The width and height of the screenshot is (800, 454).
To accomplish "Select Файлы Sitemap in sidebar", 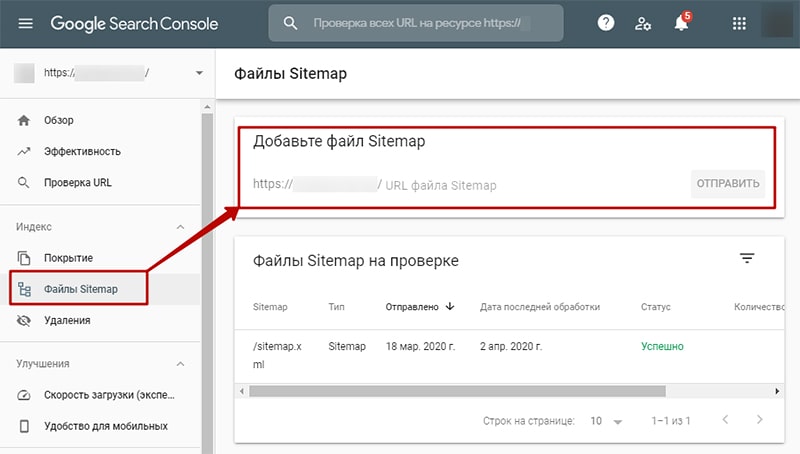I will click(81, 289).
